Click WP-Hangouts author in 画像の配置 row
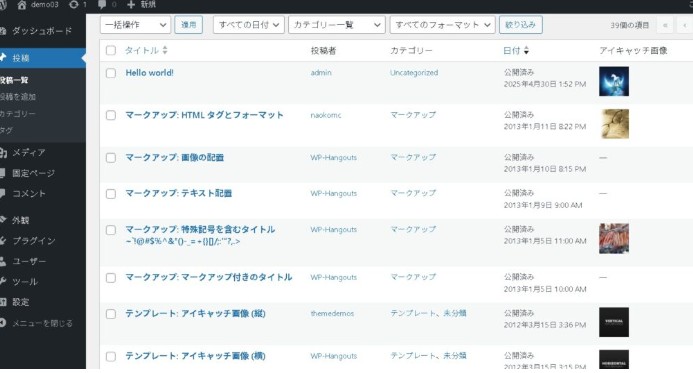The width and height of the screenshot is (693, 373). tap(333, 157)
